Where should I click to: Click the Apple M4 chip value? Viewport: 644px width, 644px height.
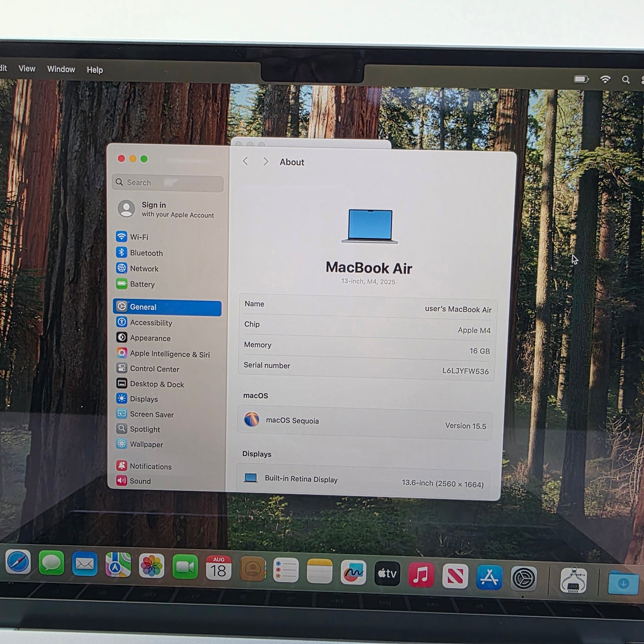pos(474,330)
